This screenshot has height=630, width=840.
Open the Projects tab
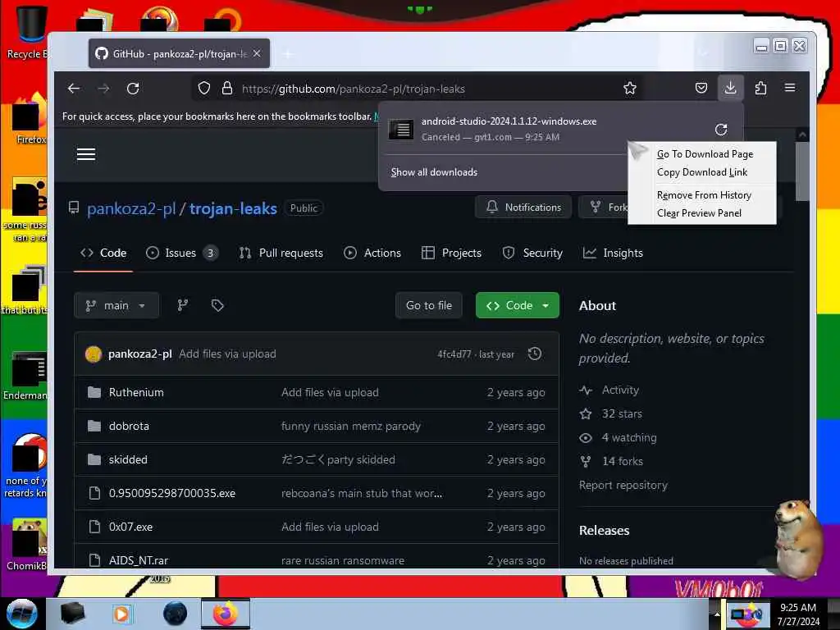[452, 253]
